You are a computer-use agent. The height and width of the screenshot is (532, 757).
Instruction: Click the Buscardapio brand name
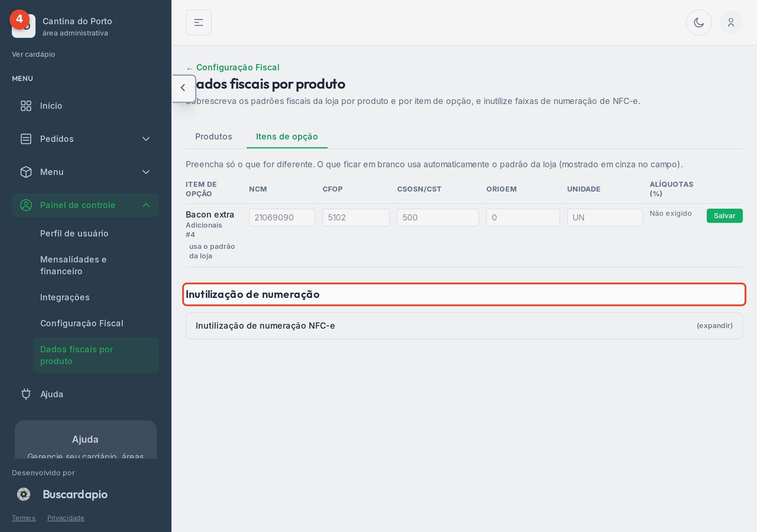point(75,494)
